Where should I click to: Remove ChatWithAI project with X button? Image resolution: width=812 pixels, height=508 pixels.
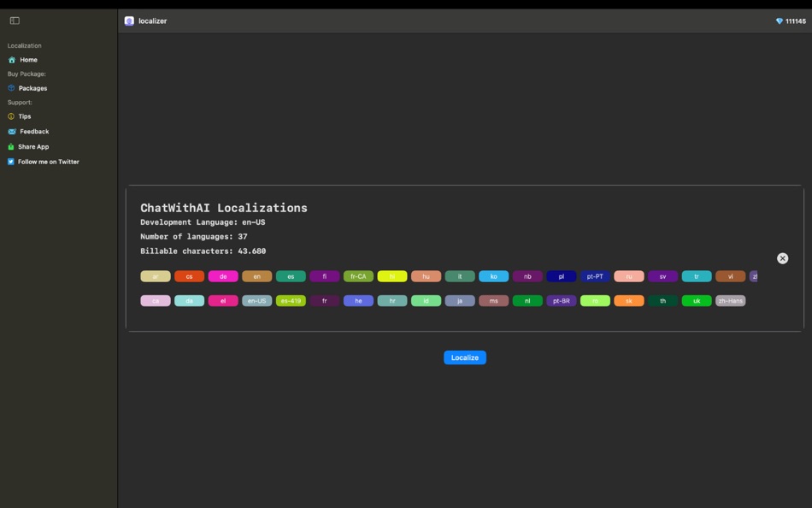tap(782, 258)
